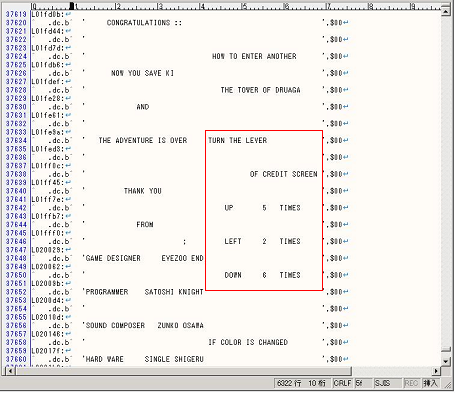This screenshot has width=455, height=393.
Task: Click the text TURN THE LEVER
Action: [238, 140]
